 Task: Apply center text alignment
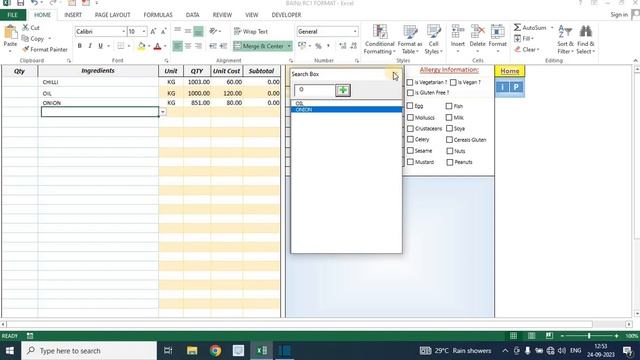[x=188, y=46]
